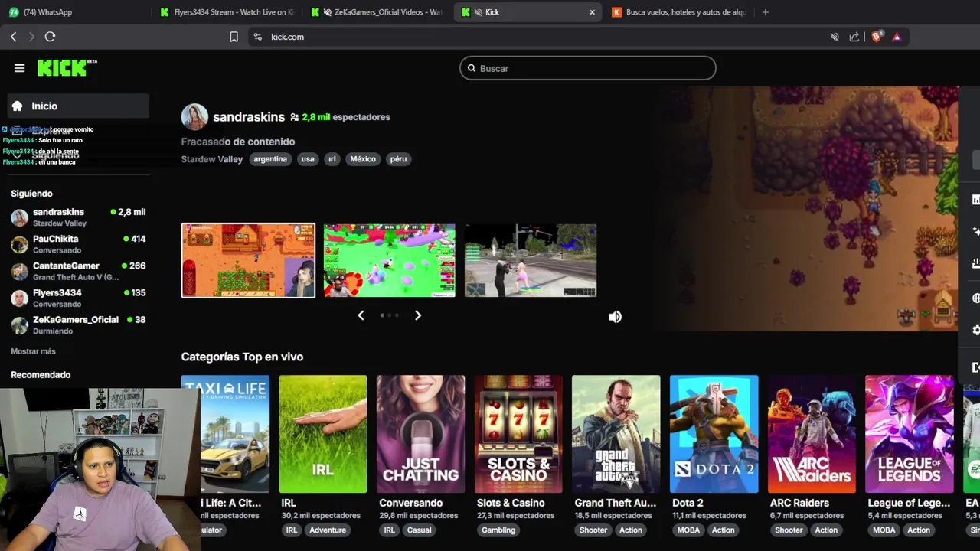Image resolution: width=980 pixels, height=551 pixels.
Task: Open the Grand Theft Auto V category card
Action: point(616,434)
